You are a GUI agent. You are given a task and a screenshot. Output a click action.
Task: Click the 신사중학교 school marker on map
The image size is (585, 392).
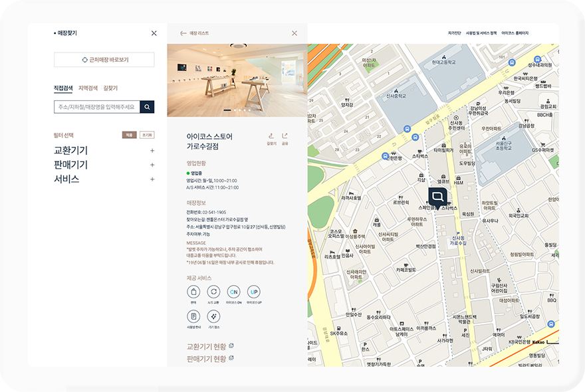[x=396, y=94]
